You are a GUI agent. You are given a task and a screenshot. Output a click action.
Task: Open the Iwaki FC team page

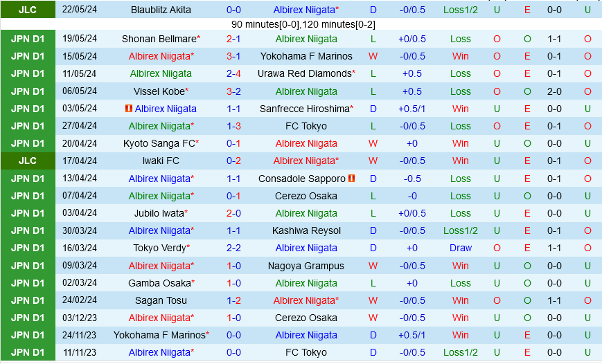[161, 161]
